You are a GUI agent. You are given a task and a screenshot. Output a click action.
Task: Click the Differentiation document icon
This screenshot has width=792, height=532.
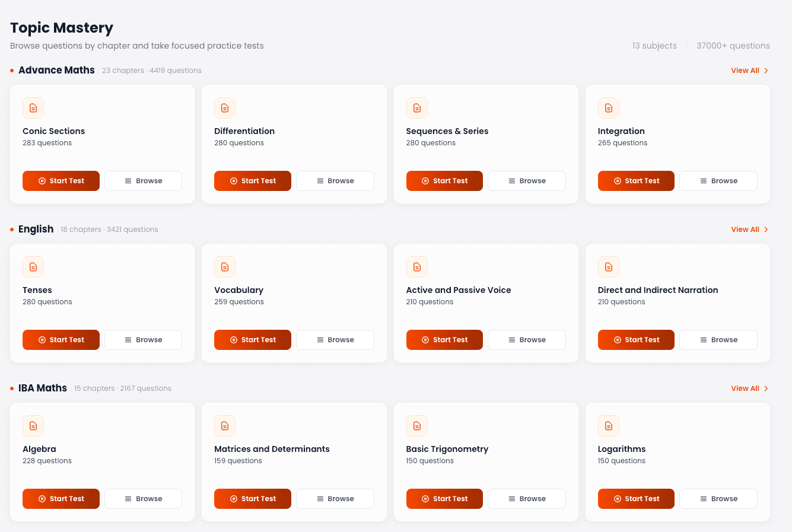tap(225, 108)
